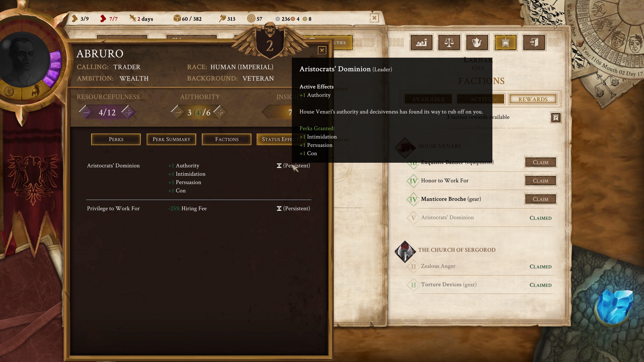644x362 pixels.
Task: Select the highlighted factions banner icon
Action: coord(505,42)
